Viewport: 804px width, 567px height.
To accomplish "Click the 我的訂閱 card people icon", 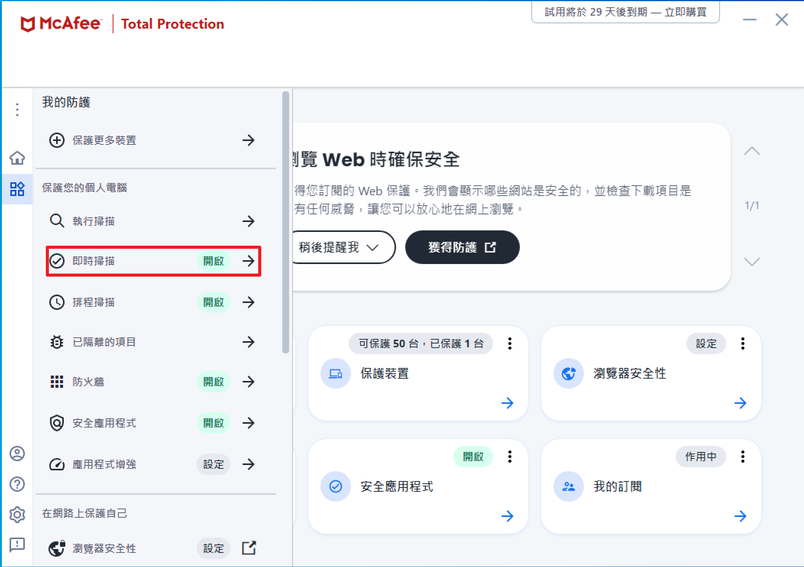I will [568, 486].
